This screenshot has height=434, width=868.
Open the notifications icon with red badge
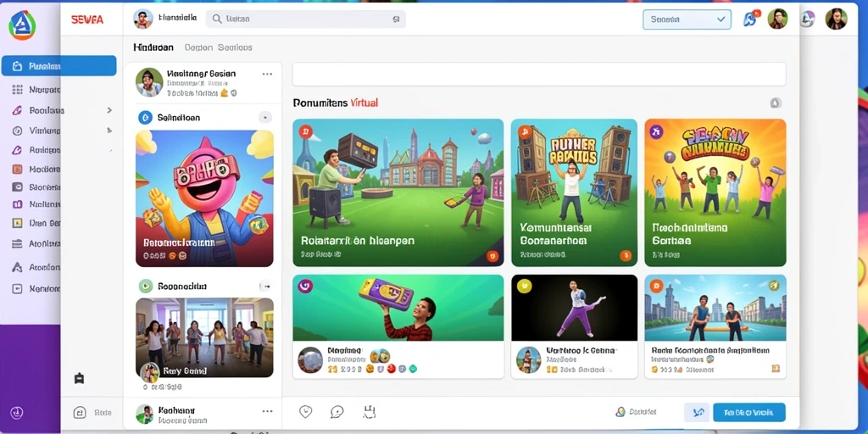pyautogui.click(x=750, y=19)
